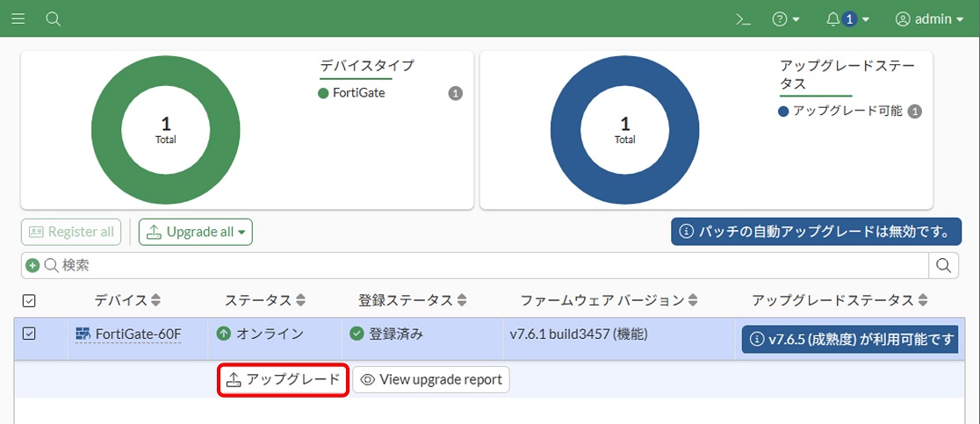Uncheck the FortiGate-60F row checkbox
The width and height of the screenshot is (980, 424).
coord(29,334)
